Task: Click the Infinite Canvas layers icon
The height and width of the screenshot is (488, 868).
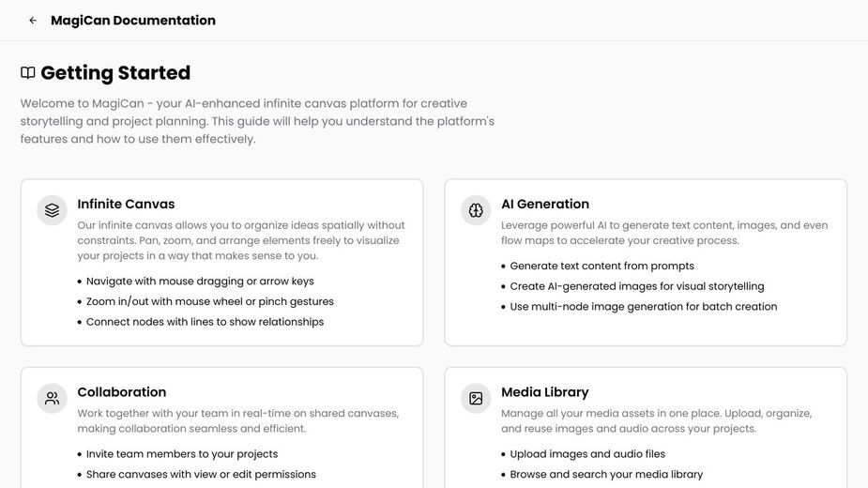Action: tap(52, 210)
